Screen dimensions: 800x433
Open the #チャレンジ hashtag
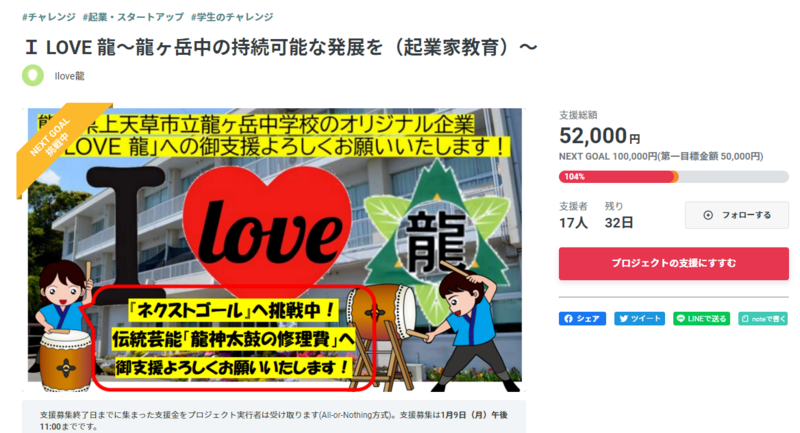click(x=49, y=17)
